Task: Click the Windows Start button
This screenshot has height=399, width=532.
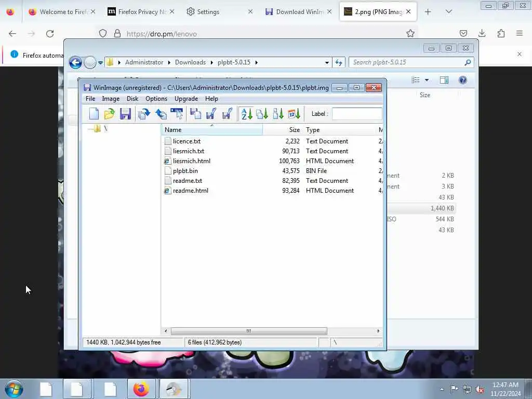Action: (14, 389)
